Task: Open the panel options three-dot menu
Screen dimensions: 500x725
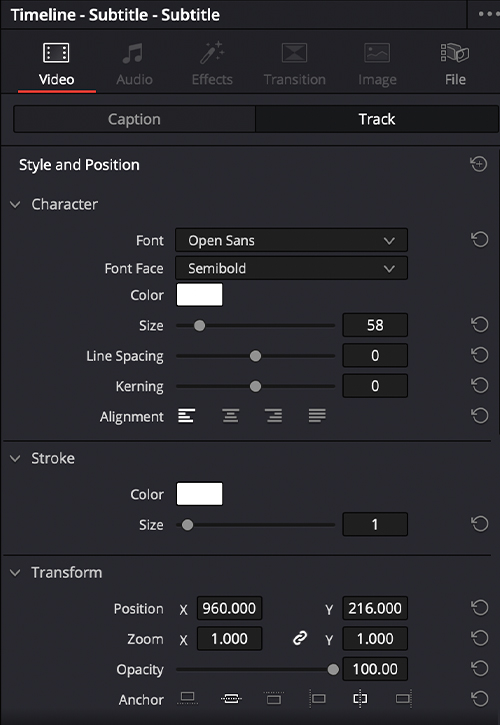Action: pyautogui.click(x=488, y=14)
